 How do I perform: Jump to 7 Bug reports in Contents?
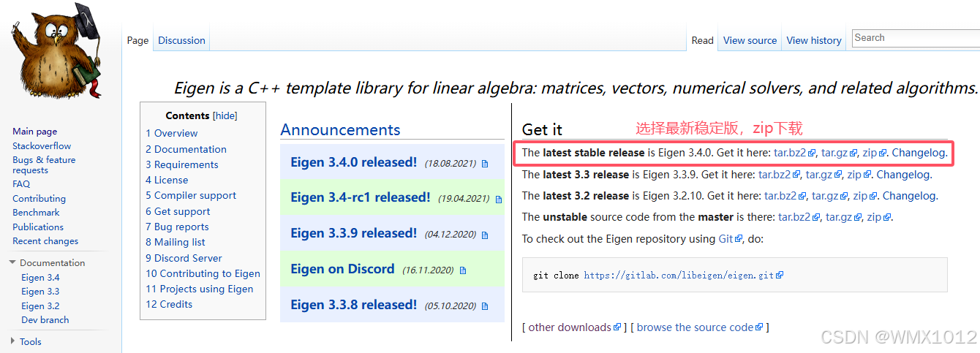(177, 227)
